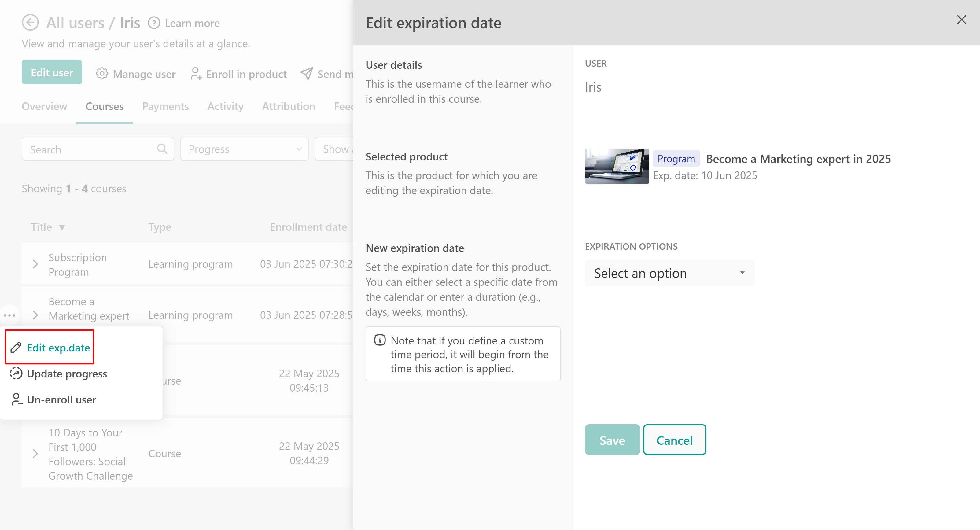Click the back arrow circle icon

click(30, 23)
